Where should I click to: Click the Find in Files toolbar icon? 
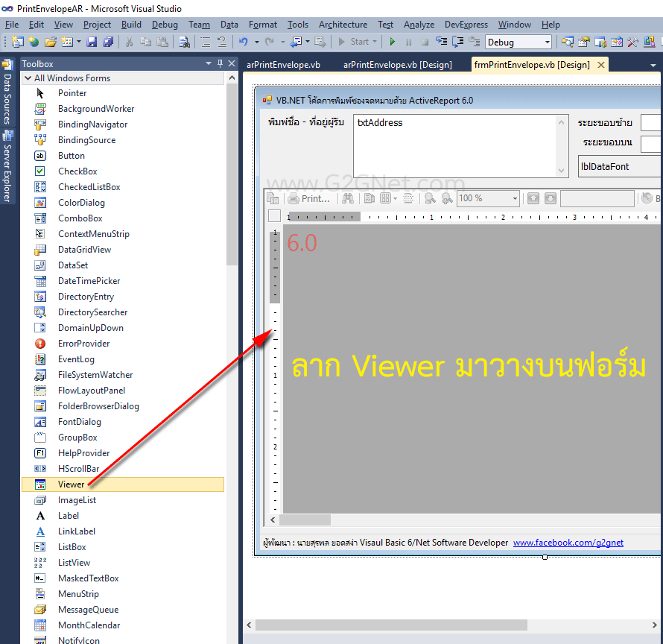[x=184, y=42]
